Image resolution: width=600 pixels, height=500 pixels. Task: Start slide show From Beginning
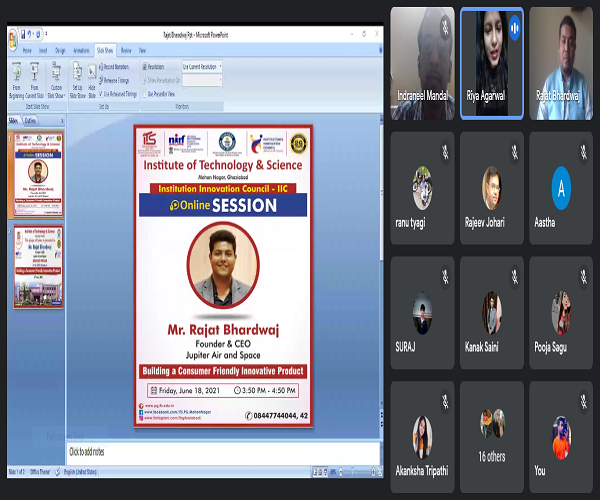pyautogui.click(x=16, y=80)
